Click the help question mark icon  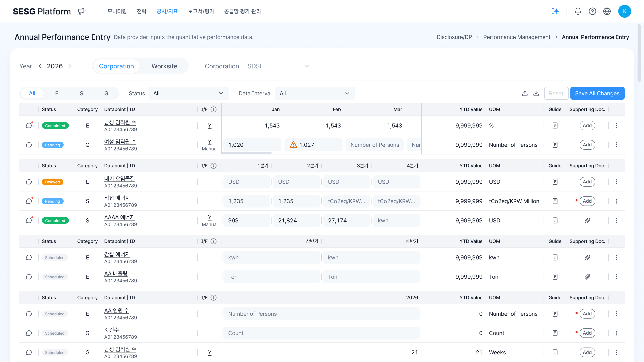pos(592,11)
